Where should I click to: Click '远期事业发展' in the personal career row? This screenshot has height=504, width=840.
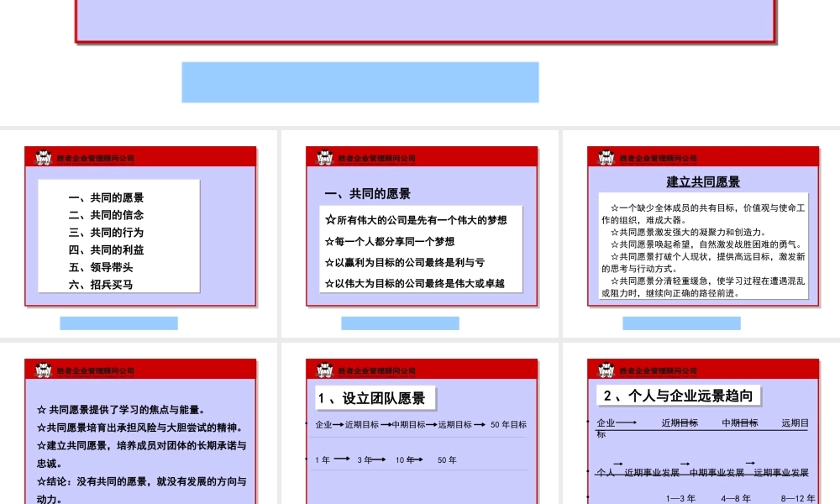tap(781, 472)
